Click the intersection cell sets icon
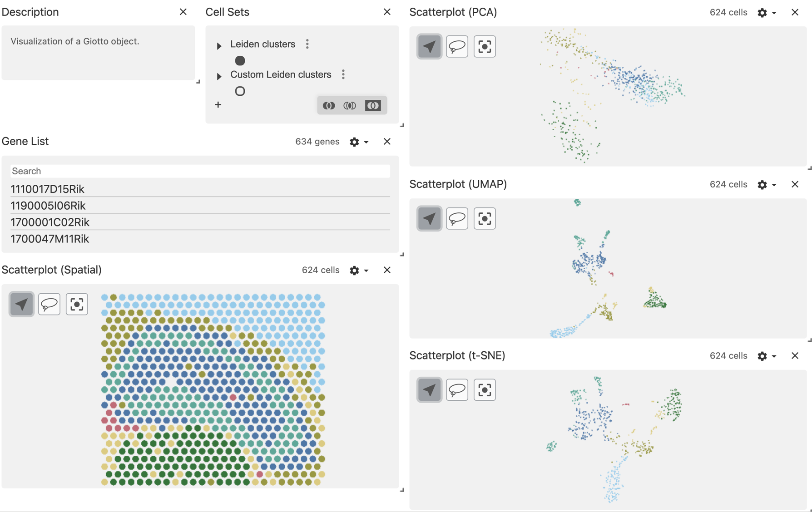 [350, 106]
